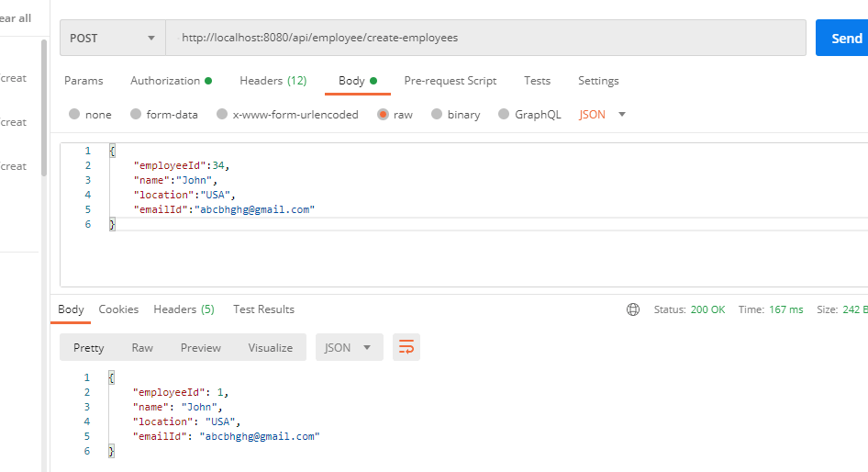This screenshot has height=472, width=868.
Task: Switch to the Authorization tab
Action: [x=171, y=81]
